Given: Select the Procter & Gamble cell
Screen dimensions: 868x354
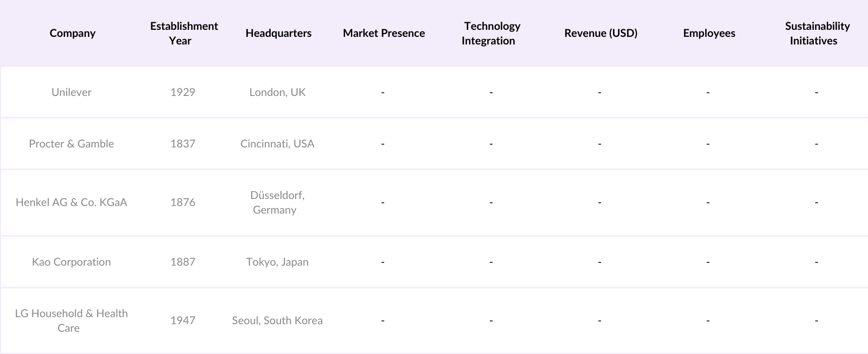Looking at the screenshot, I should pyautogui.click(x=72, y=144).
